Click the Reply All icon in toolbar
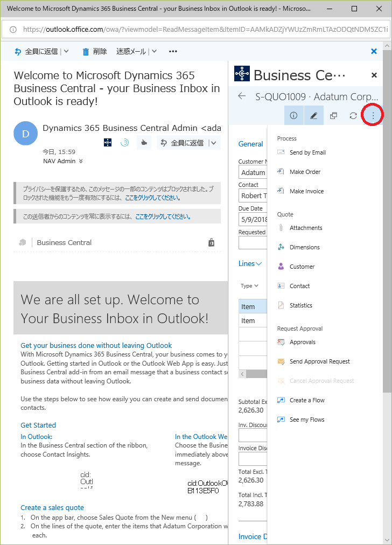This screenshot has height=545, width=392. pyautogui.click(x=18, y=52)
